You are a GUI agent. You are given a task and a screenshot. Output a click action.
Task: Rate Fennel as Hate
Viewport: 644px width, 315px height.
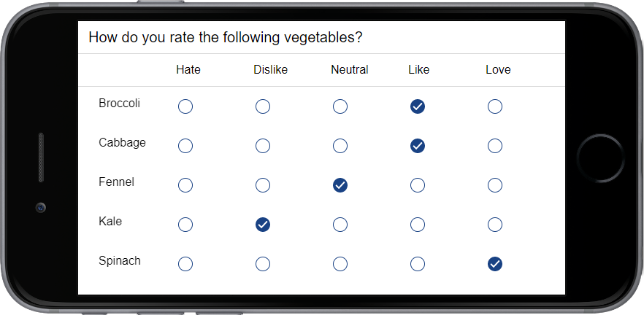tap(185, 185)
